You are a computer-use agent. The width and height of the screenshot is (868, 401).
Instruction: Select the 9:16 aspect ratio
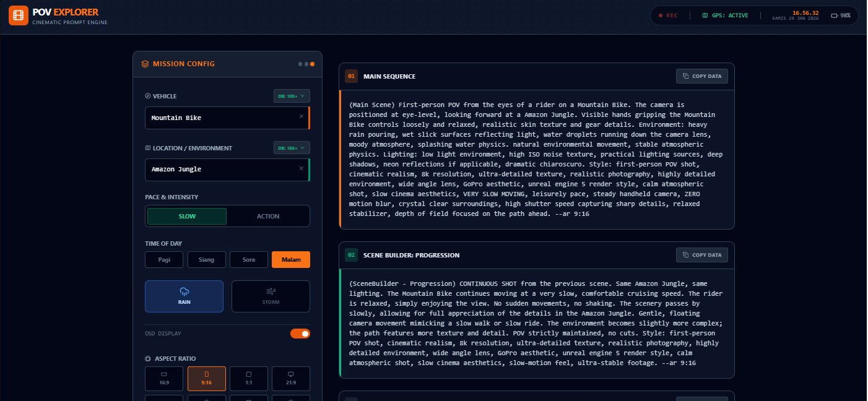click(x=206, y=379)
